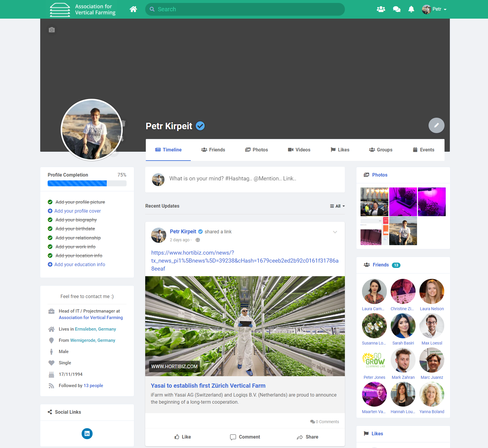Switch to the Friends tab
This screenshot has width=488, height=448.
(213, 150)
